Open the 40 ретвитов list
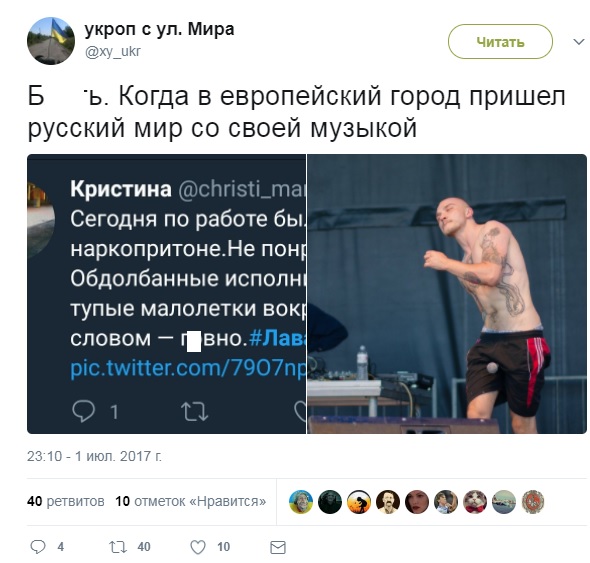 65,501
